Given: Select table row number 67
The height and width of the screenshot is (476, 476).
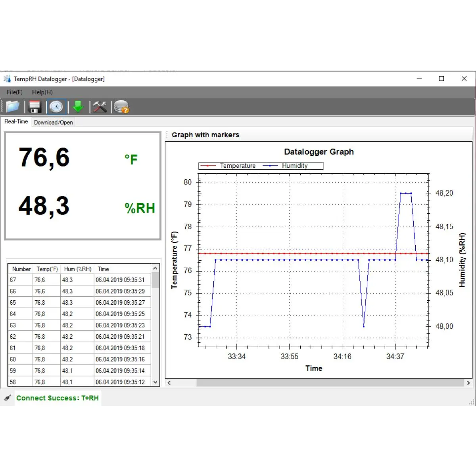Looking at the screenshot, I should [79, 280].
